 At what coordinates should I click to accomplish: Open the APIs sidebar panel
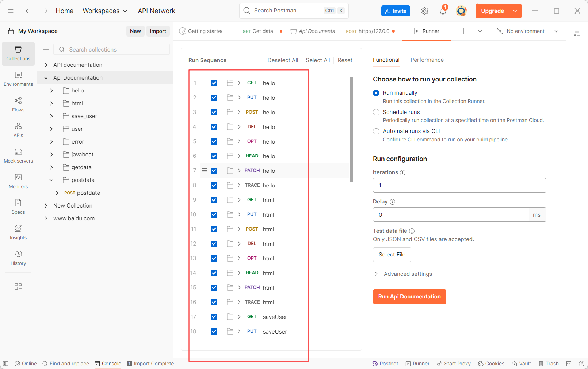[x=18, y=130]
